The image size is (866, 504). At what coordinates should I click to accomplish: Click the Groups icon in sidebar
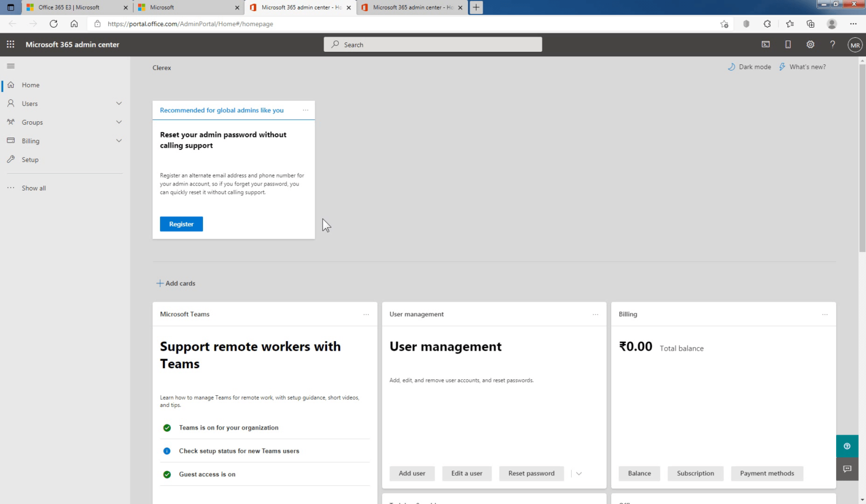pos(10,122)
